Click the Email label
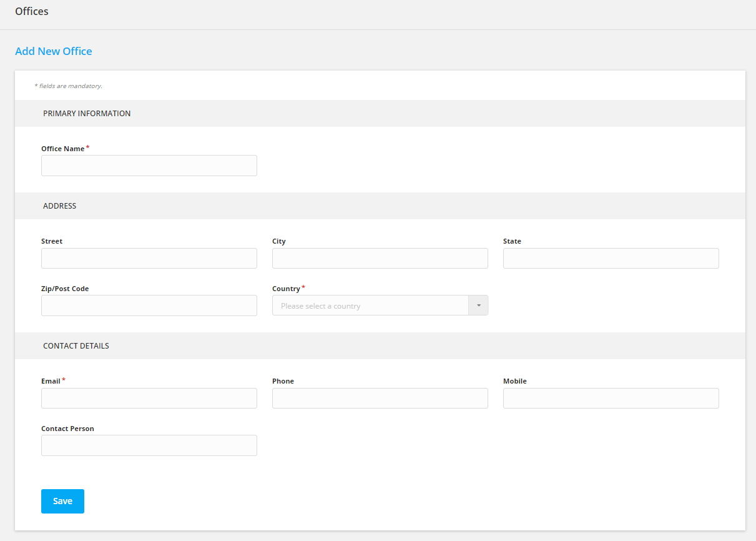This screenshot has width=756, height=541. [x=51, y=381]
